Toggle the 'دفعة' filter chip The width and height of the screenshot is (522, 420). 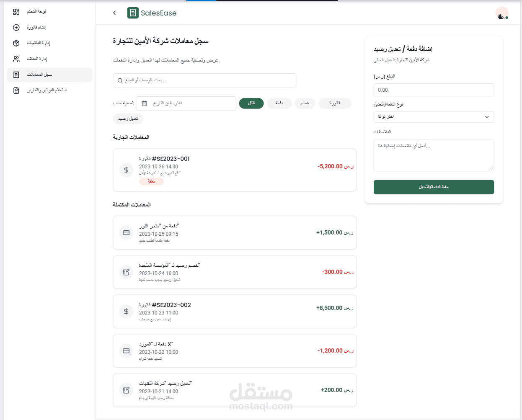click(279, 103)
